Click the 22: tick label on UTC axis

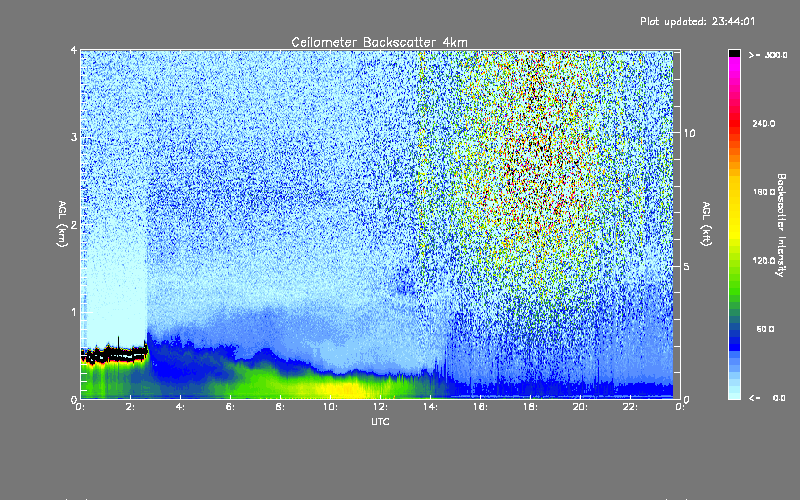[x=630, y=407]
